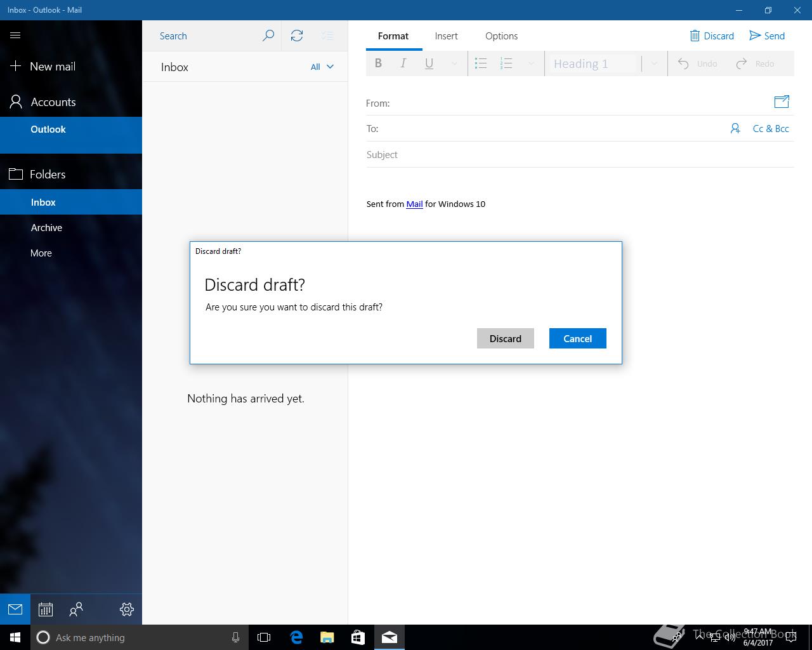Screen dimensions: 812x650
Task: Sync the mailbox with the refresh icon
Action: pos(297,36)
